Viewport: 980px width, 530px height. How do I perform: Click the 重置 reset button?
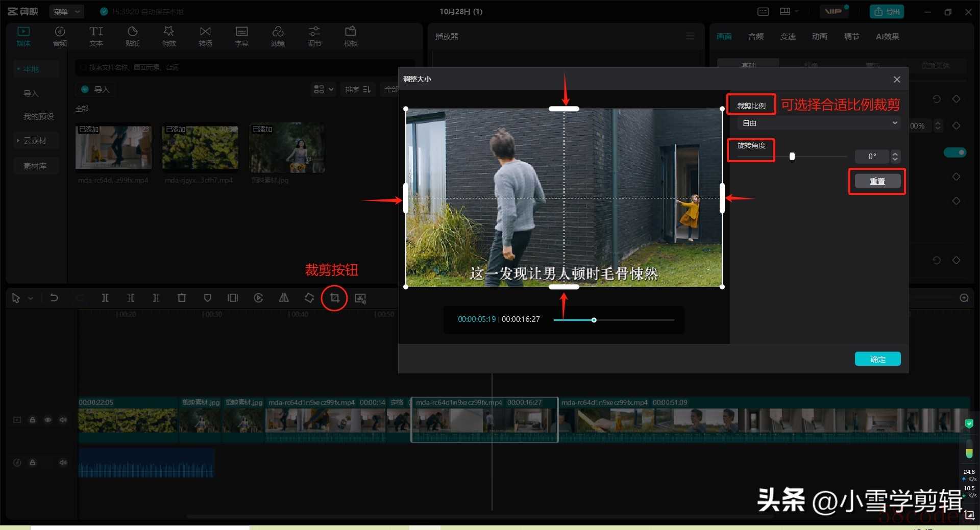(x=877, y=181)
